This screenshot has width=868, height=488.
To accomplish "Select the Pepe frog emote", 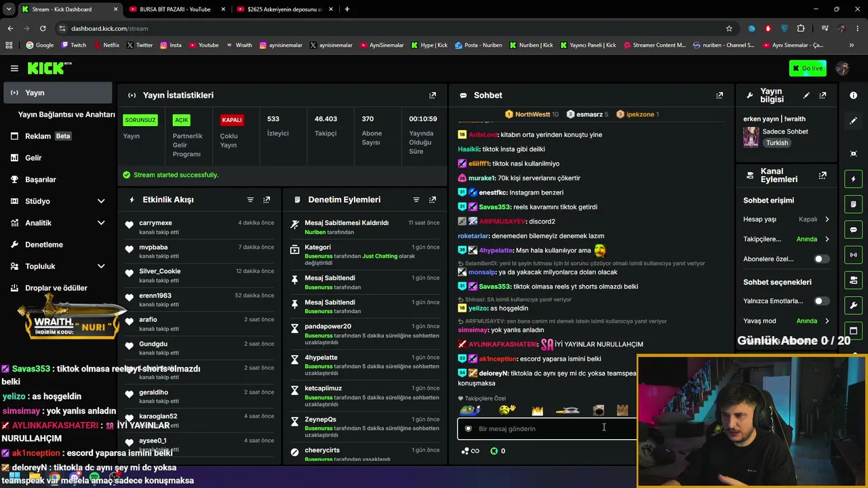I will click(x=470, y=410).
